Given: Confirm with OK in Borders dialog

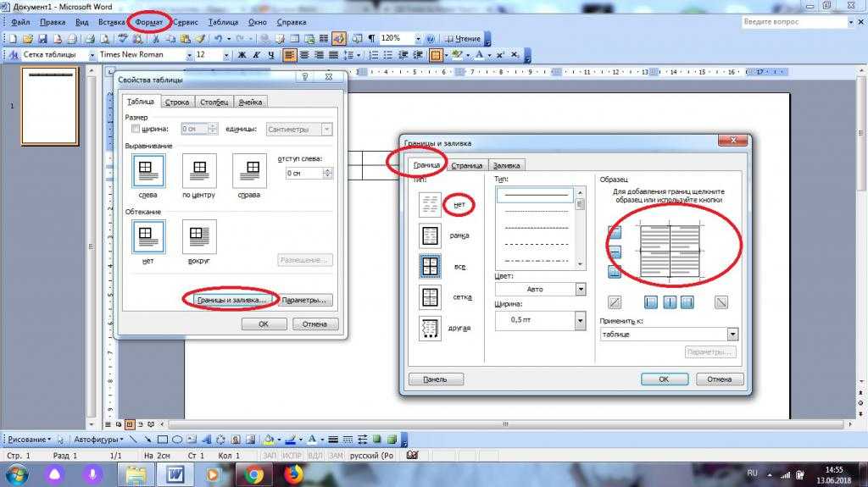Looking at the screenshot, I should point(665,379).
